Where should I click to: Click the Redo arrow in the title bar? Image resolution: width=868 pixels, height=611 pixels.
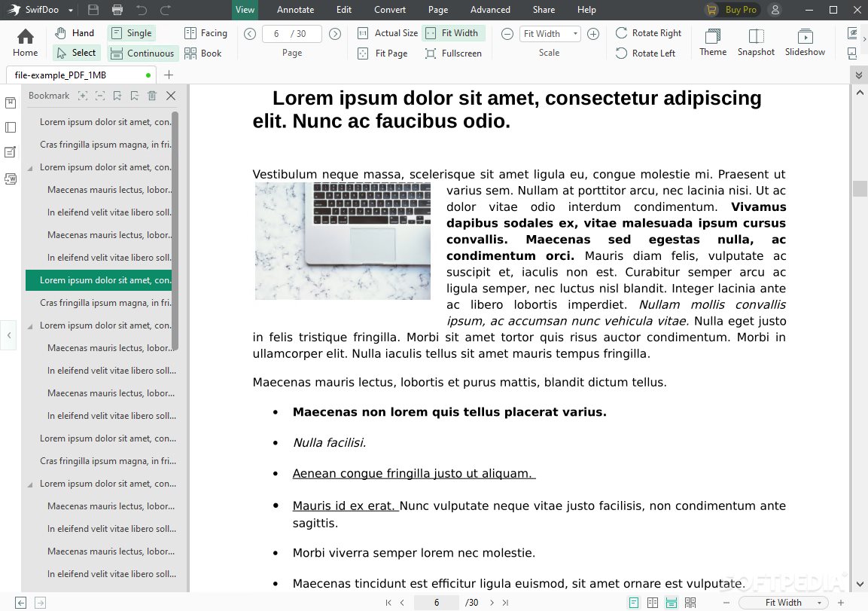pos(165,10)
